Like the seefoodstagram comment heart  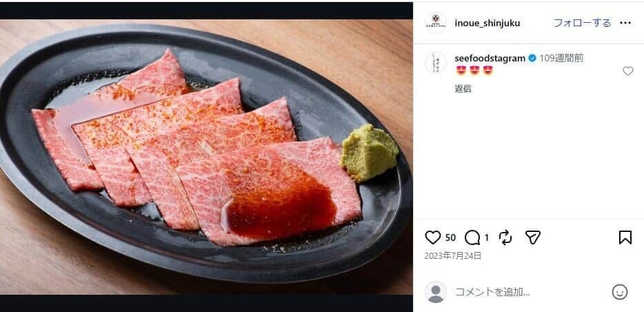coord(627,71)
